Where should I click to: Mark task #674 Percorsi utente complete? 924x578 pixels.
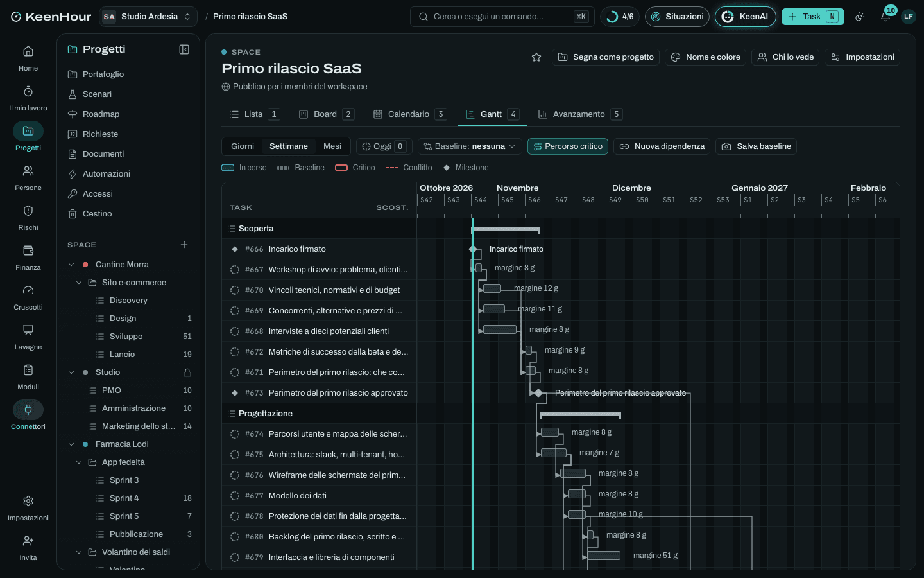[235, 434]
